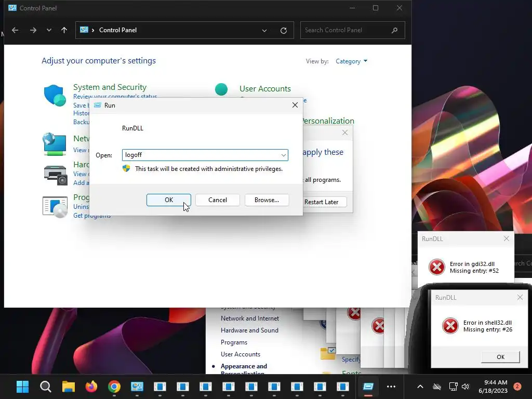Launch File Explorer from the taskbar
This screenshot has height=399, width=532.
click(68, 387)
